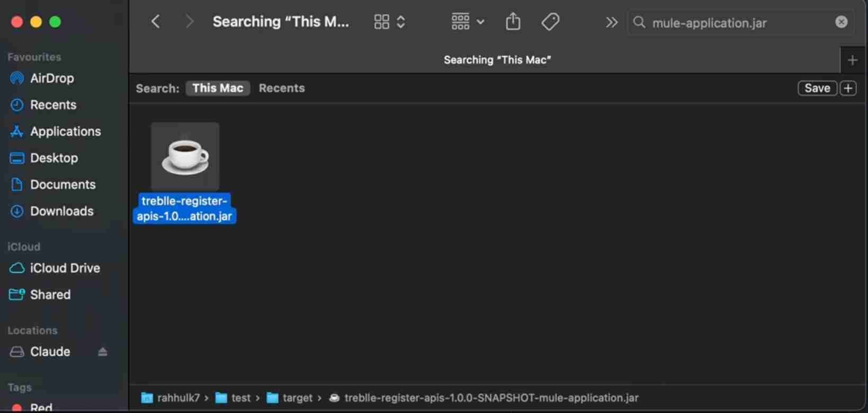The width and height of the screenshot is (868, 413).
Task: Eject the Claude volume
Action: point(103,352)
